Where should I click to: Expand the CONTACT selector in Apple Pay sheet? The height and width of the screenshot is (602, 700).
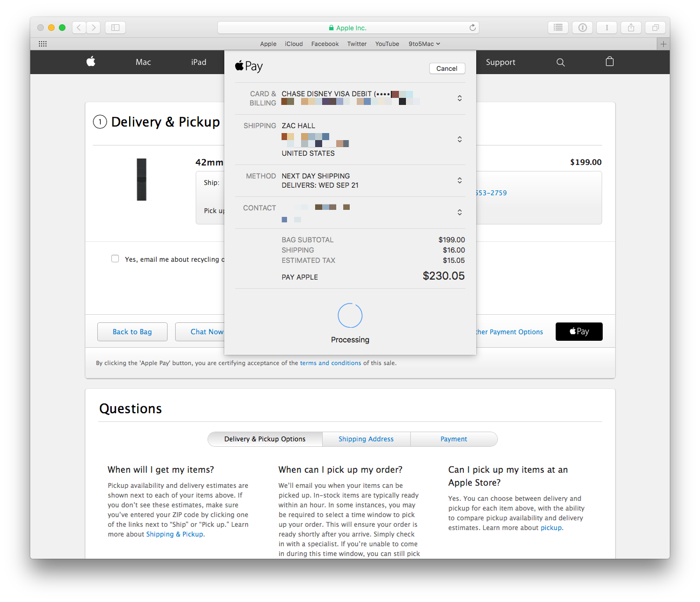459,212
